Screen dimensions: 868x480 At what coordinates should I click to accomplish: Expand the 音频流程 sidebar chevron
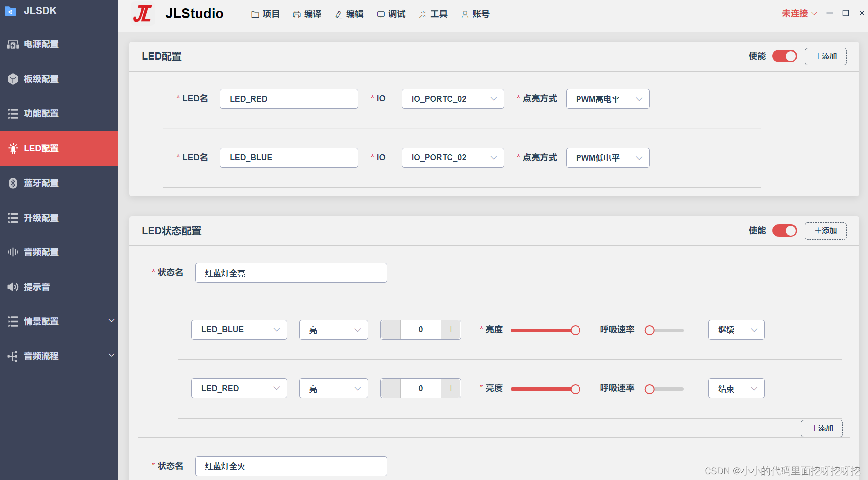tap(112, 355)
